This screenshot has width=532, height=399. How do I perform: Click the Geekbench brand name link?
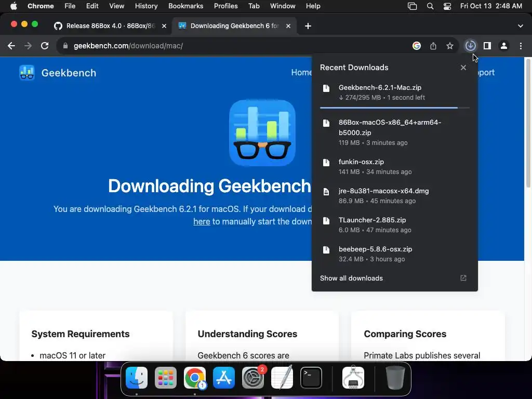(x=69, y=73)
